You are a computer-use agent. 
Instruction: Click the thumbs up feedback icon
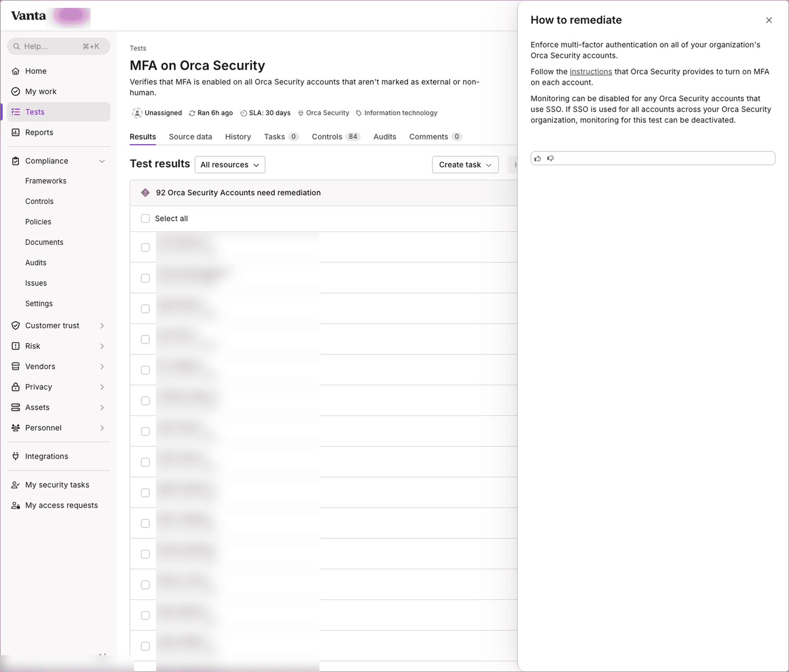tap(538, 159)
